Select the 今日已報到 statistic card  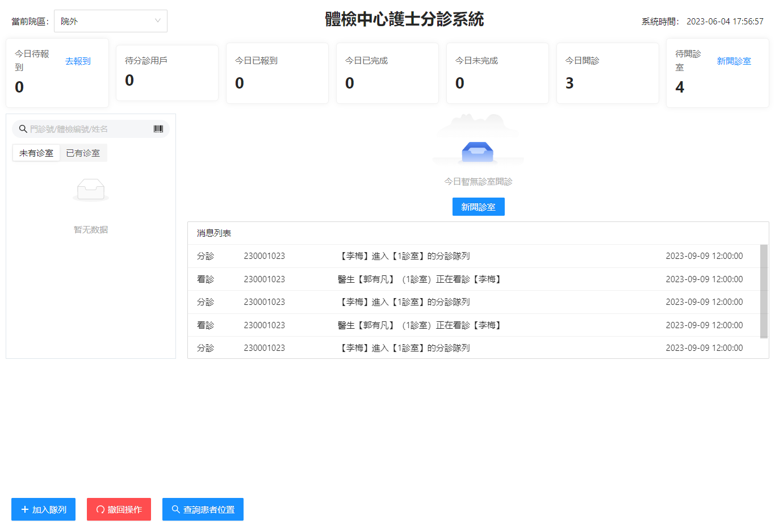277,73
